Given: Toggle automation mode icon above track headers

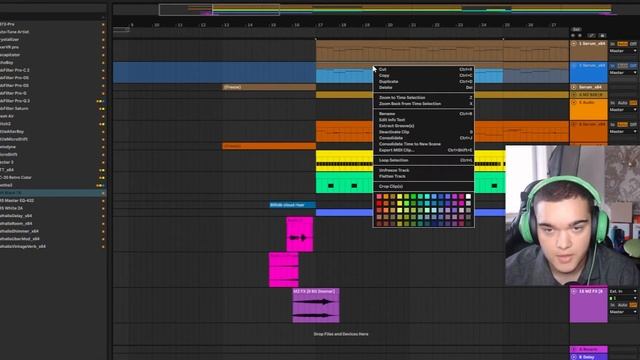Looking at the screenshot, I should (592, 36).
